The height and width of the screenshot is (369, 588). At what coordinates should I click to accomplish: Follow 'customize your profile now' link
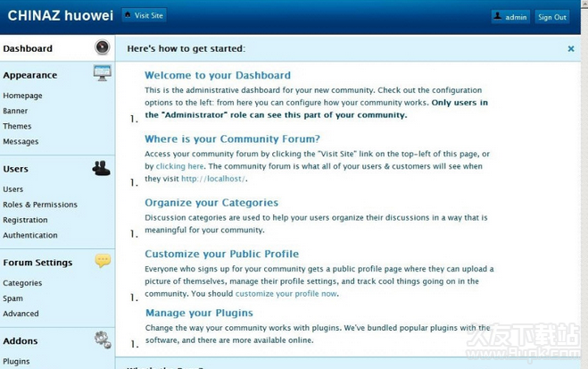pyautogui.click(x=286, y=294)
